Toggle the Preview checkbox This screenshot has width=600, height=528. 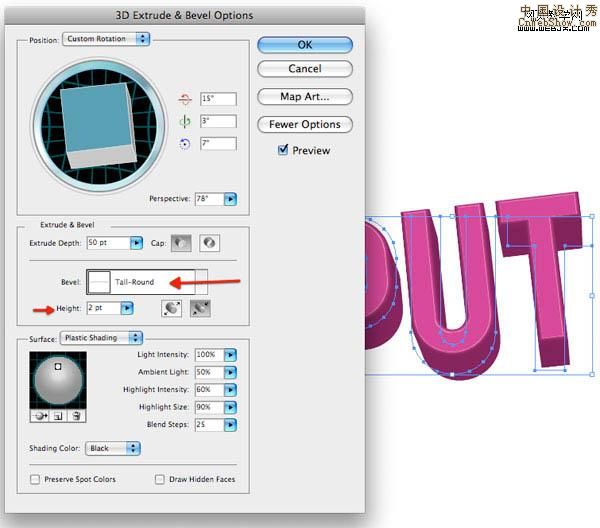pos(283,150)
